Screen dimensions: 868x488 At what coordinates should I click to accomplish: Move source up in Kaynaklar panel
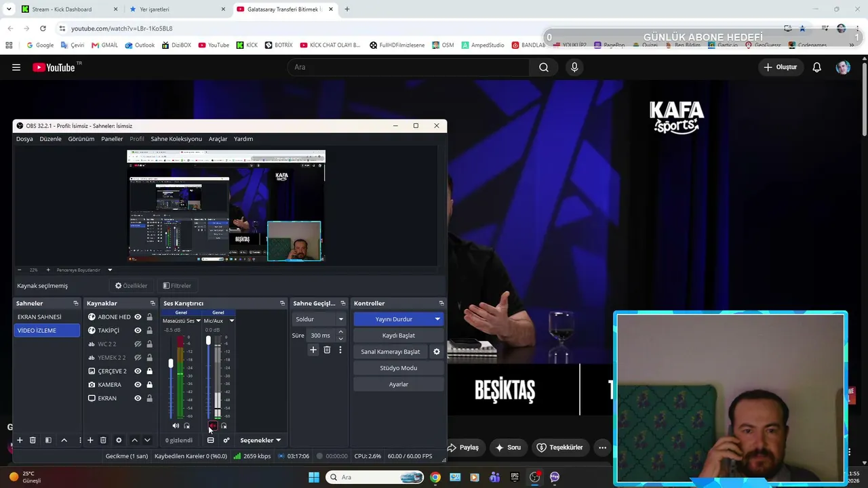134,440
